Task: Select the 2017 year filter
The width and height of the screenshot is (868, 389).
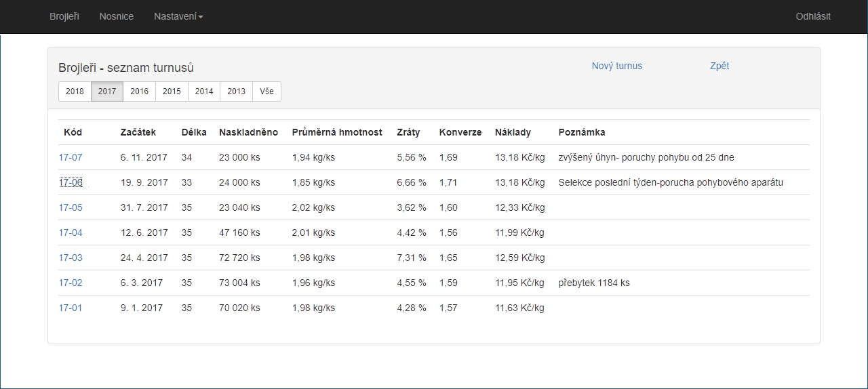Action: [x=107, y=91]
